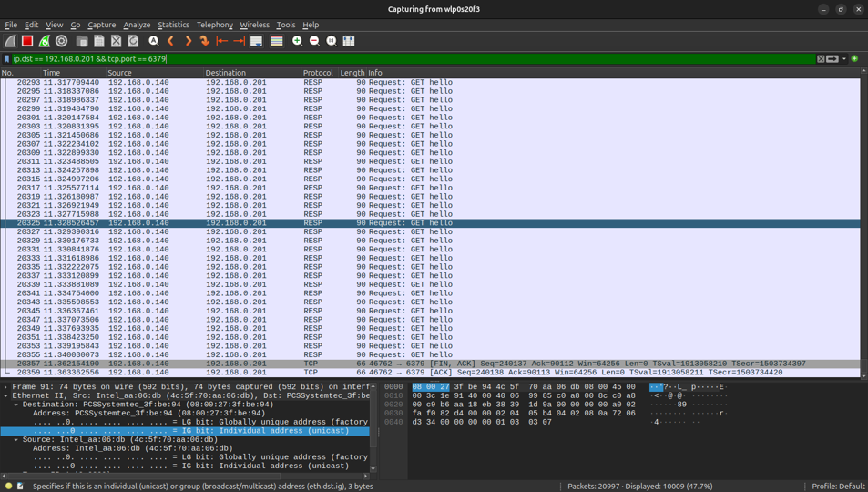The height and width of the screenshot is (492, 868).
Task: Stop the running packet capture
Action: (27, 41)
